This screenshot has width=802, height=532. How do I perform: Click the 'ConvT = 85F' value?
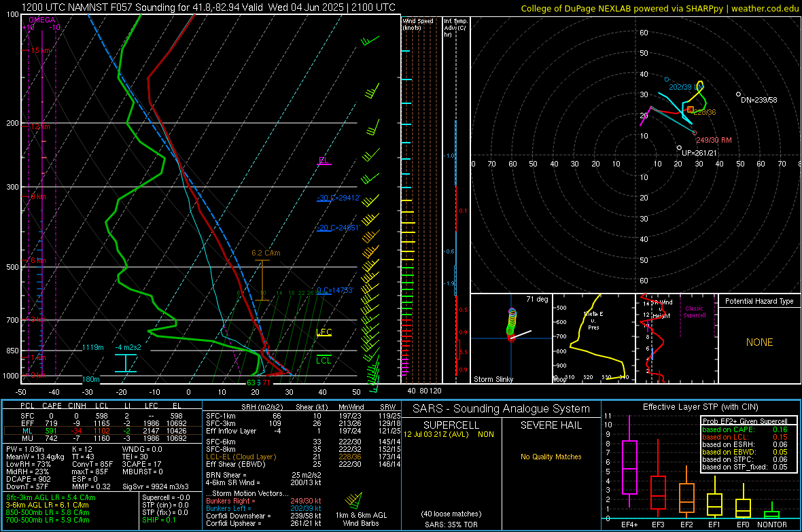click(92, 465)
